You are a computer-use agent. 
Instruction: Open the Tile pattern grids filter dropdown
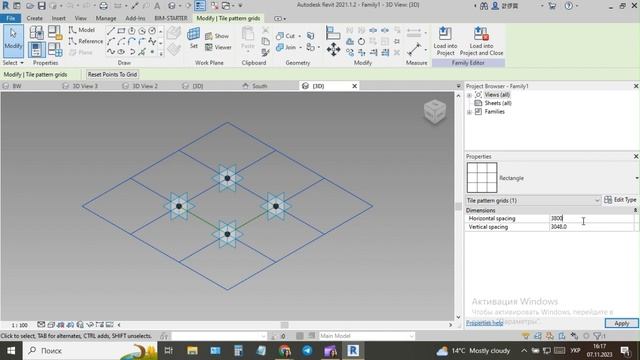597,200
